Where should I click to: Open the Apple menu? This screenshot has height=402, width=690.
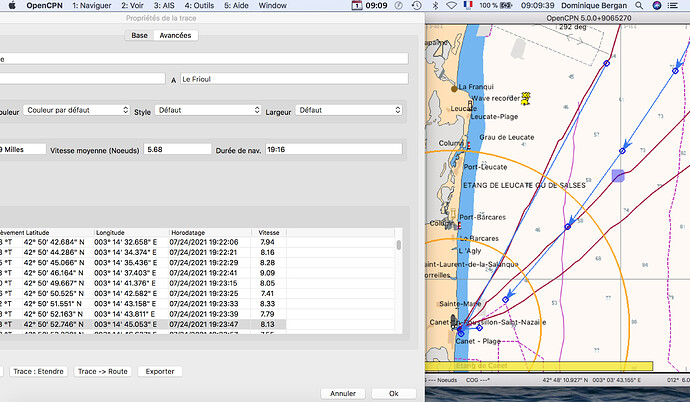pos(12,5)
